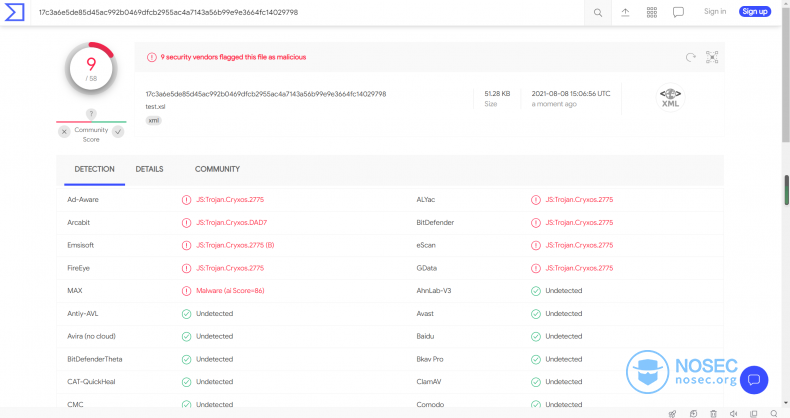The image size is (790, 418).
Task: Click Avast undetected check icon
Action: click(536, 314)
